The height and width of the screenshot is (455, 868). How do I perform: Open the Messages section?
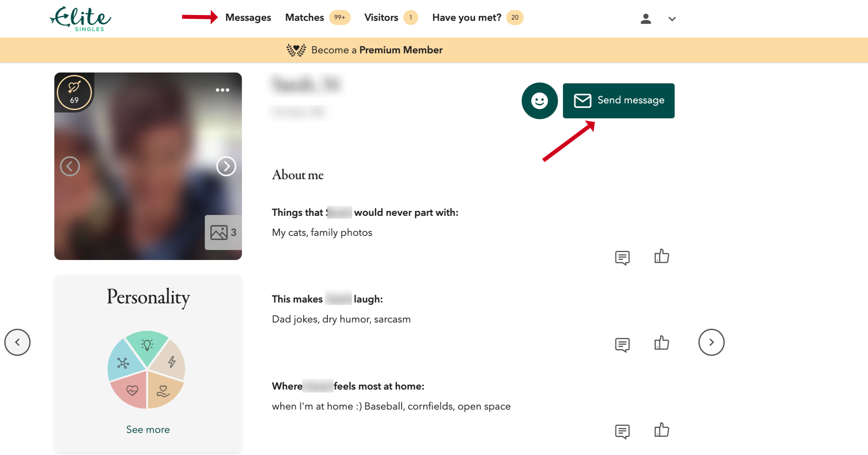pos(248,17)
